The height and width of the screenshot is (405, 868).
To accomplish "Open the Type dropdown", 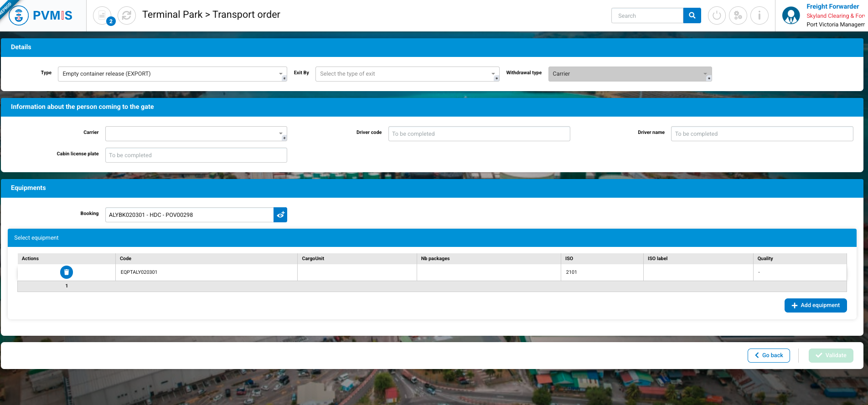I will coord(172,74).
